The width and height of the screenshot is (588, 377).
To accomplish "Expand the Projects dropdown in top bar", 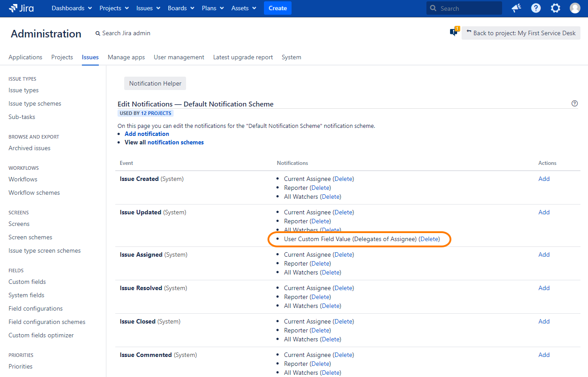I will point(114,8).
